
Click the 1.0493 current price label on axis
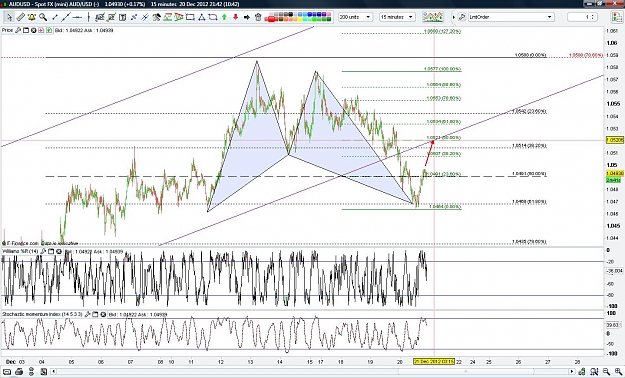click(x=615, y=173)
